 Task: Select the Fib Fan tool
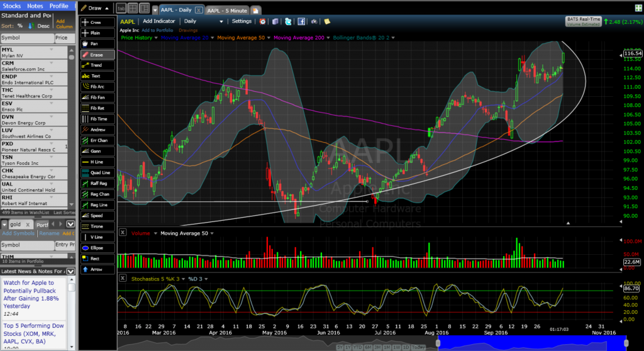tap(97, 97)
